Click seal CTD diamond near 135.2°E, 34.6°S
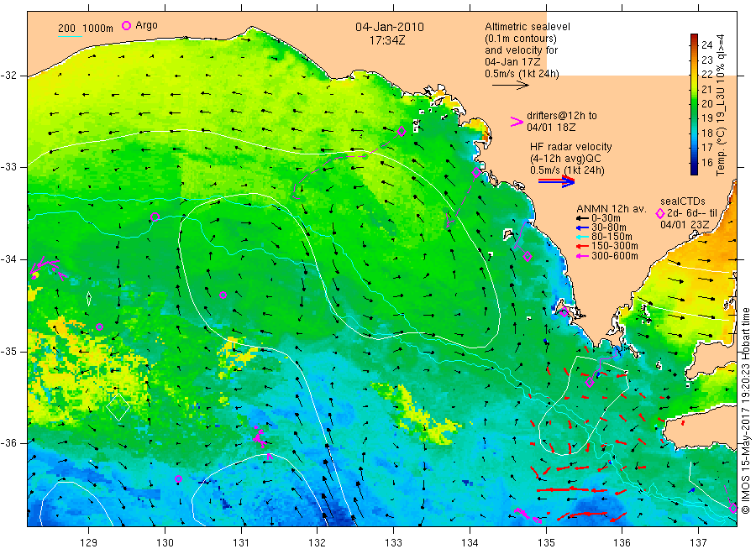This screenshot has width=756, height=554. pos(564,312)
